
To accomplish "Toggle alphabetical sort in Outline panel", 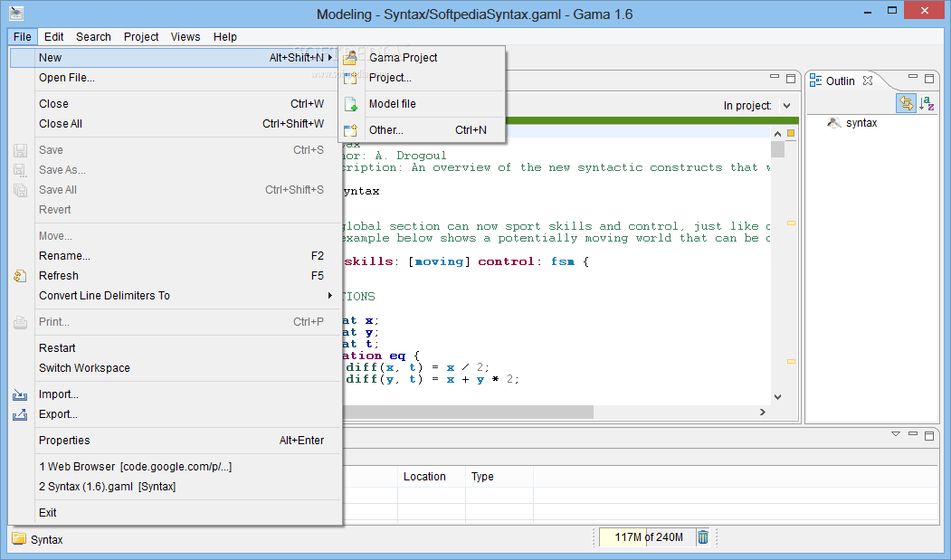I will [x=927, y=104].
